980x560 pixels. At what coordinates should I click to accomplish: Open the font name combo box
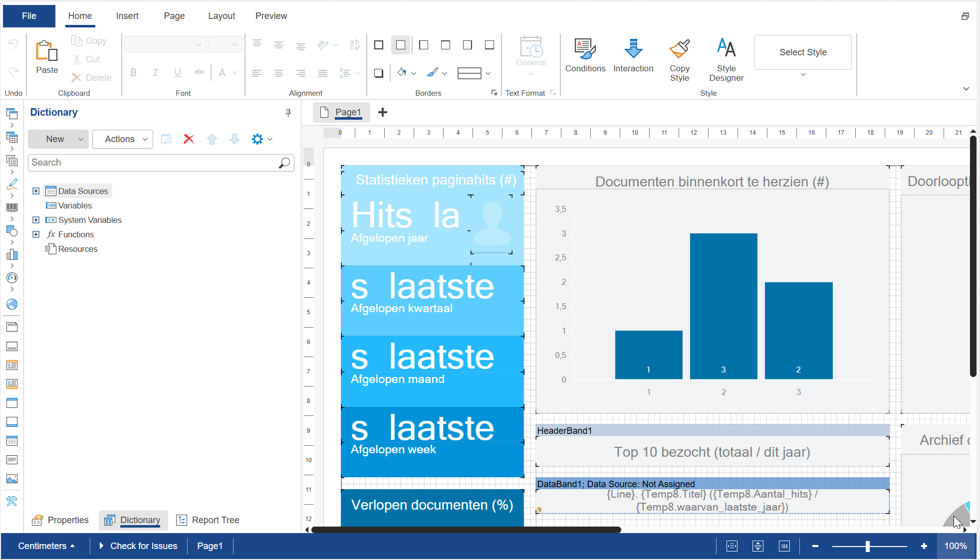[165, 44]
